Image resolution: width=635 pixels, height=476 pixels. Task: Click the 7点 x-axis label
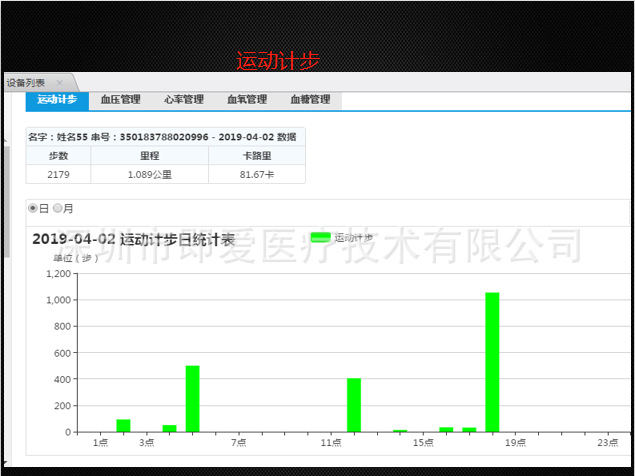[x=239, y=443]
